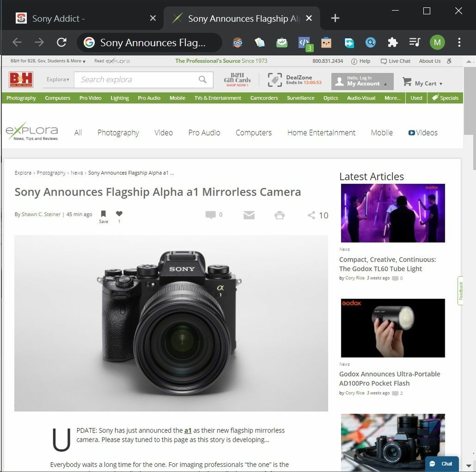476x472 pixels.
Task: Open Videos section in explora navigation
Action: [x=423, y=132]
